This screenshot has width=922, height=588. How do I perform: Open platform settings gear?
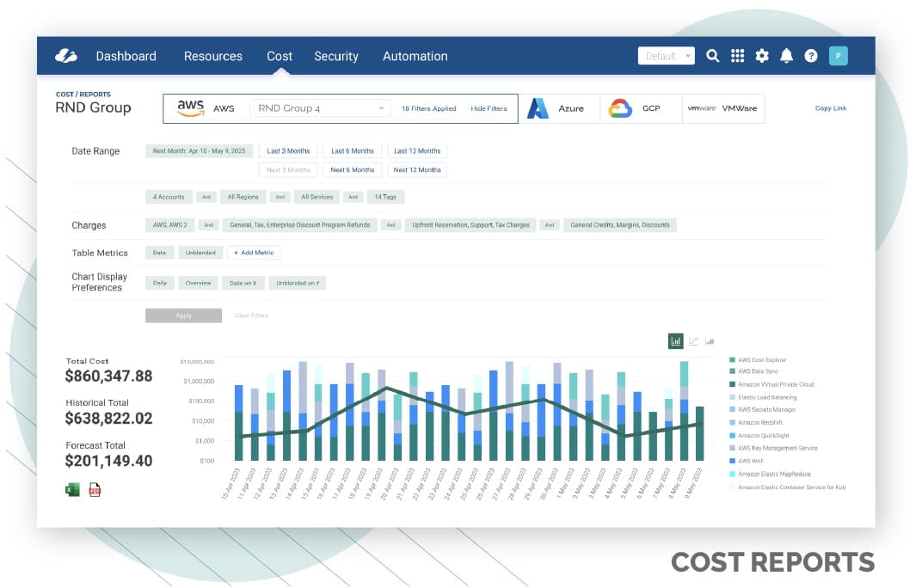pos(762,55)
